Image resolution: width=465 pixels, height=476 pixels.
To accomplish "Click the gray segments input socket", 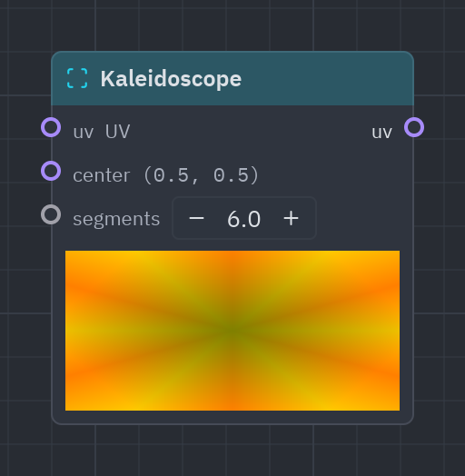I will [x=51, y=214].
